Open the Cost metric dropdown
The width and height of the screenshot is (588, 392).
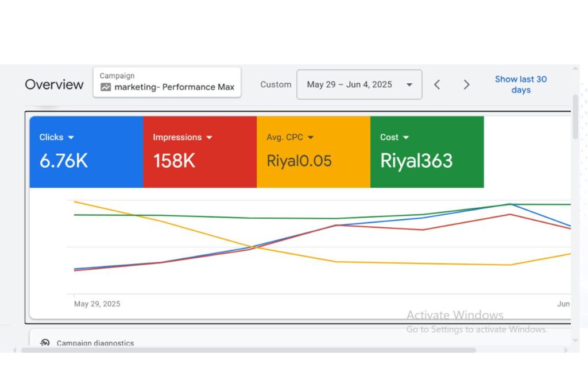coord(394,137)
